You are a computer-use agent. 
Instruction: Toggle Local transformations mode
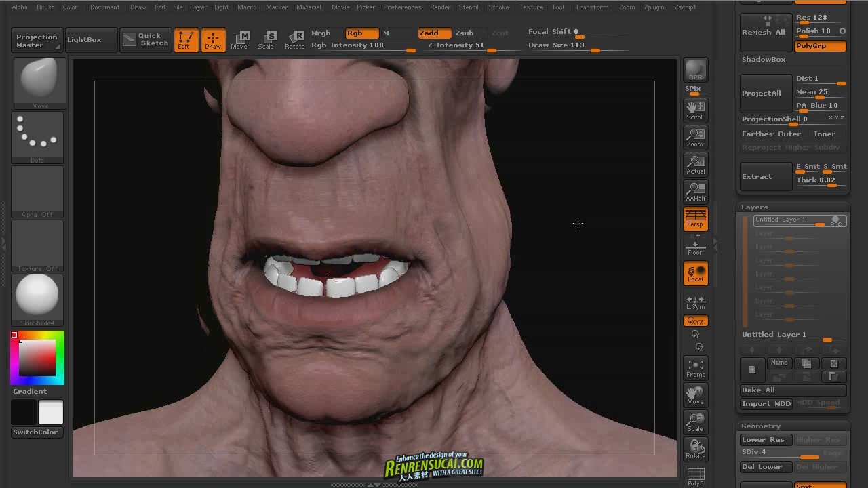coord(695,273)
